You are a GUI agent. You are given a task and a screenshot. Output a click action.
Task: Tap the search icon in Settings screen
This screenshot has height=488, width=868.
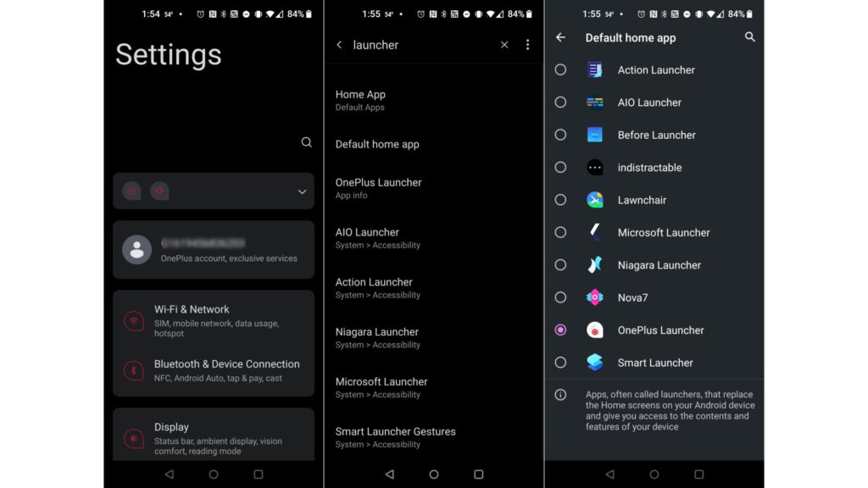(306, 142)
